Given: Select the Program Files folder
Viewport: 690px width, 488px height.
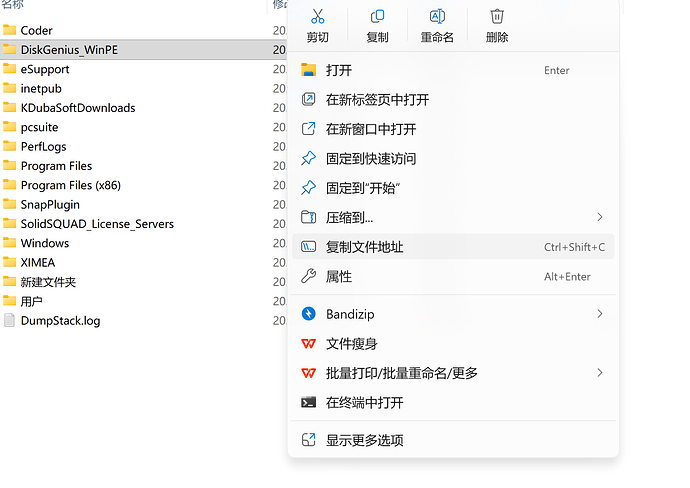Looking at the screenshot, I should click(x=56, y=166).
